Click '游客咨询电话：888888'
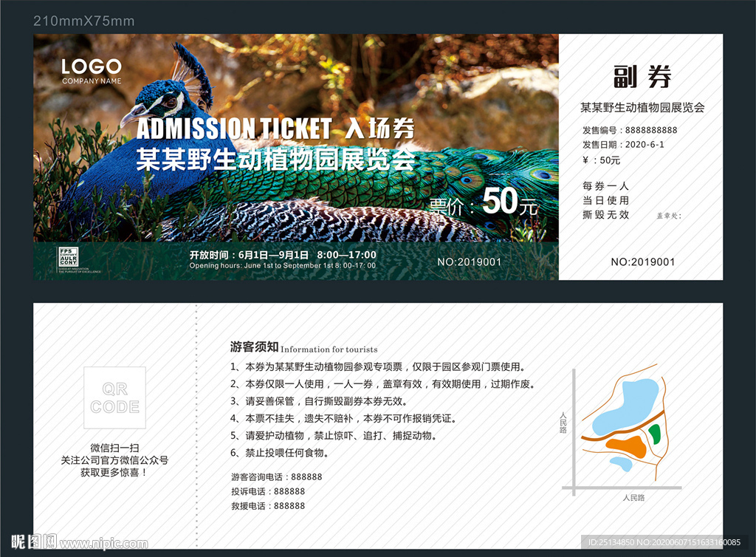 point(276,477)
